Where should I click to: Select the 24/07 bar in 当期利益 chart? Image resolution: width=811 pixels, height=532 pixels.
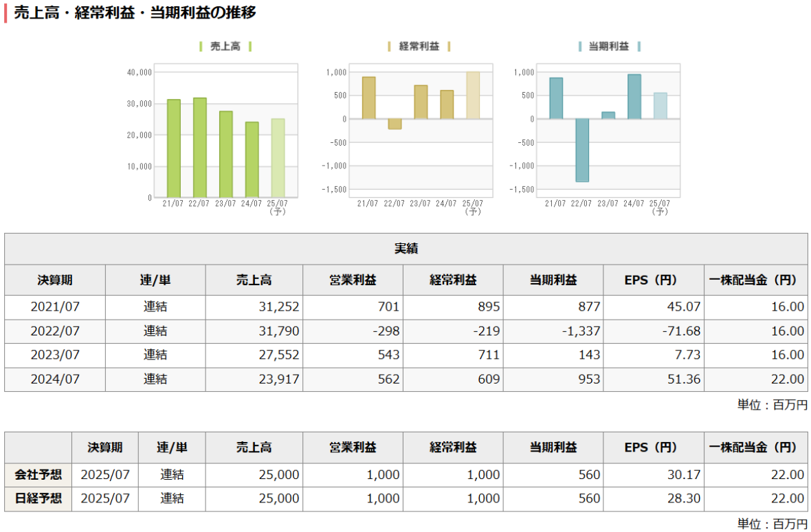[x=634, y=97]
